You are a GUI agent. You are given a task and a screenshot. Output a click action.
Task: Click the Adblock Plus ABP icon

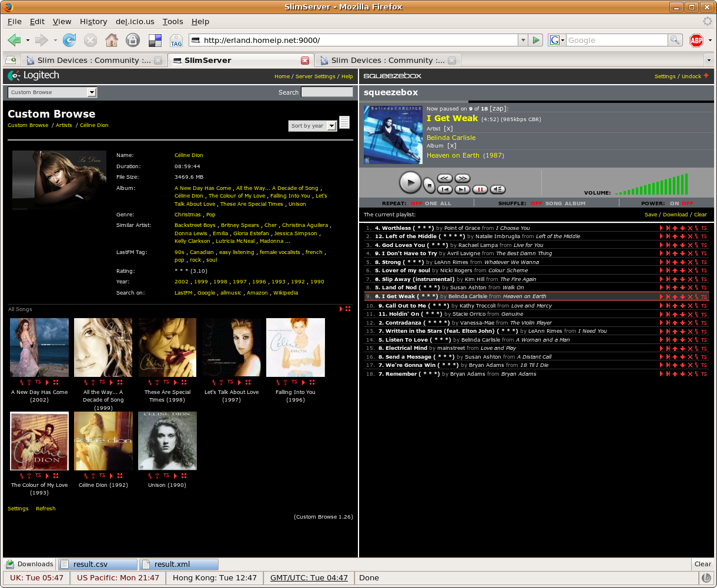(x=696, y=41)
